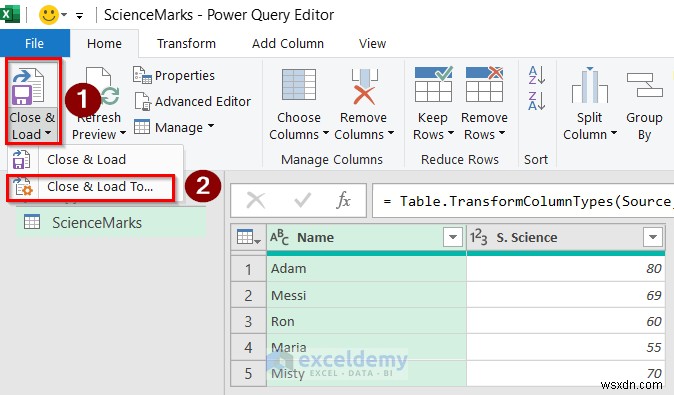This screenshot has width=674, height=395.
Task: Open query Properties
Action: pyautogui.click(x=174, y=75)
